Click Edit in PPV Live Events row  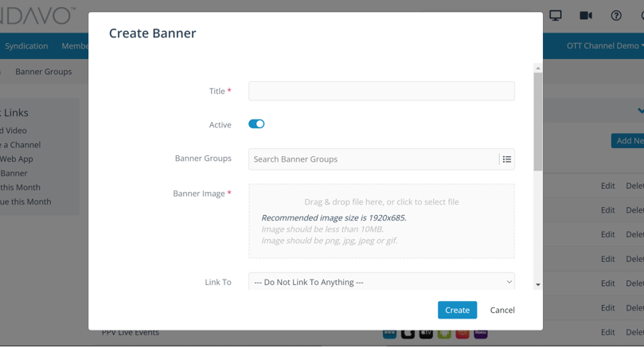tap(608, 332)
